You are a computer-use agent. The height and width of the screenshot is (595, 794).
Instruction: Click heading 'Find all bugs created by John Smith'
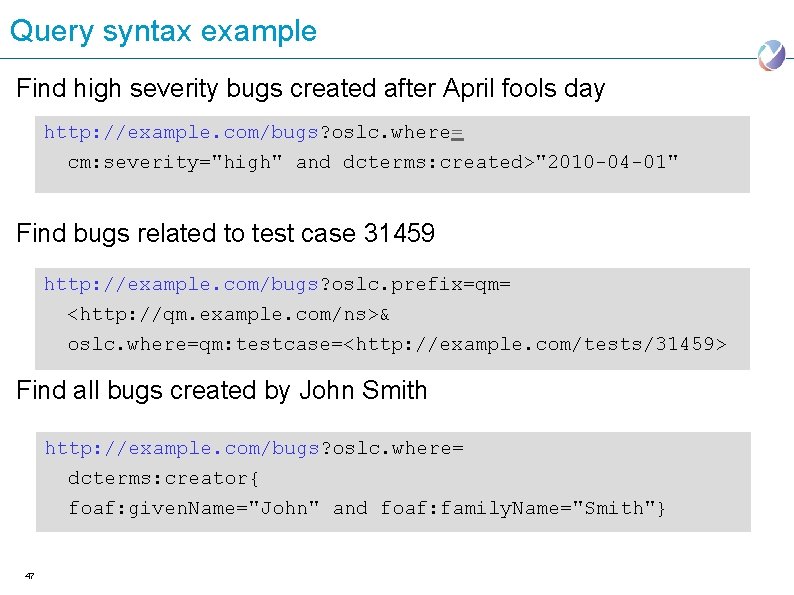pos(222,391)
